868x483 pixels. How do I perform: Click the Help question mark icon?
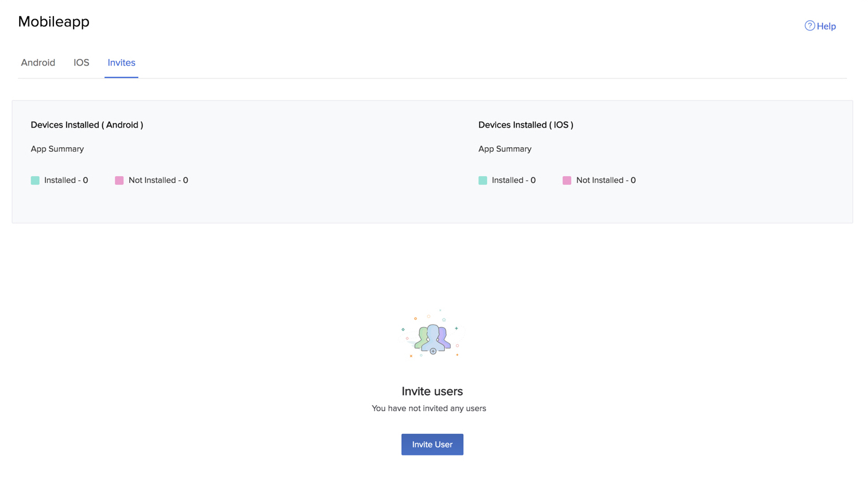point(810,26)
